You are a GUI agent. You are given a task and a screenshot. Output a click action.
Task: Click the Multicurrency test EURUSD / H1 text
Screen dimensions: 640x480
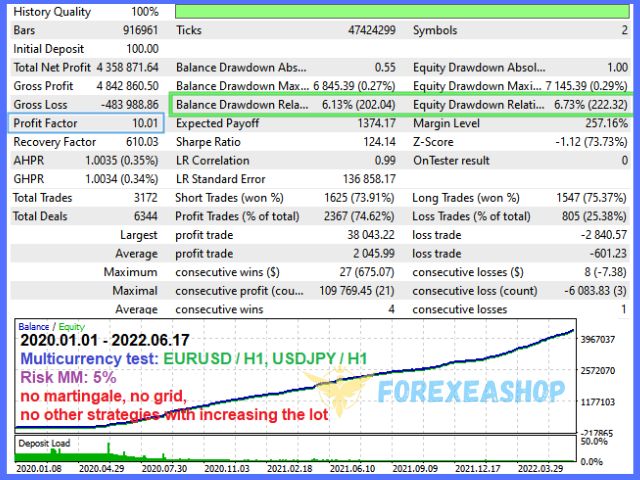[194, 359]
